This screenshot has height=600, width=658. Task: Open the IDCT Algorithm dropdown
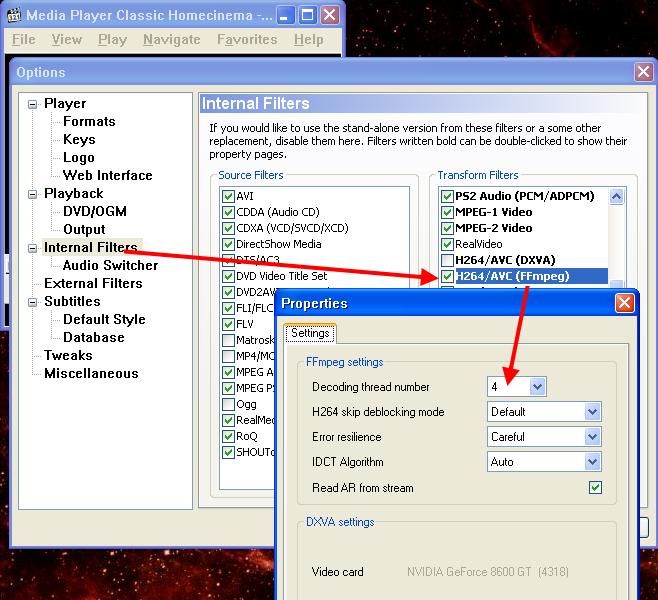coord(593,462)
